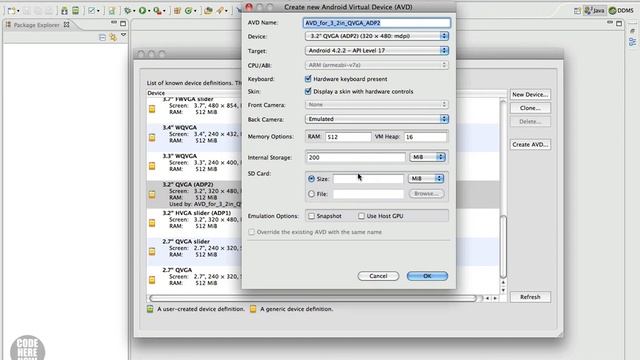640x360 pixels.
Task: Open SD Card size MiB unit dropdown
Action: point(426,178)
